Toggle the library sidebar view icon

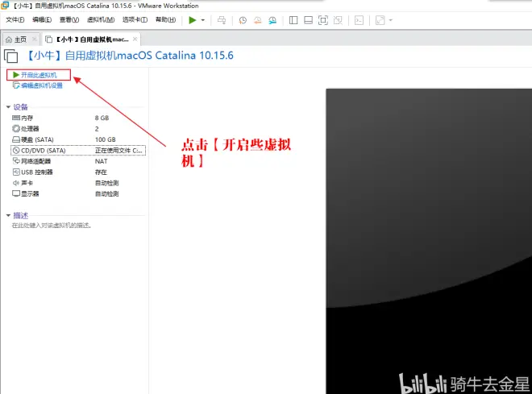293,20
